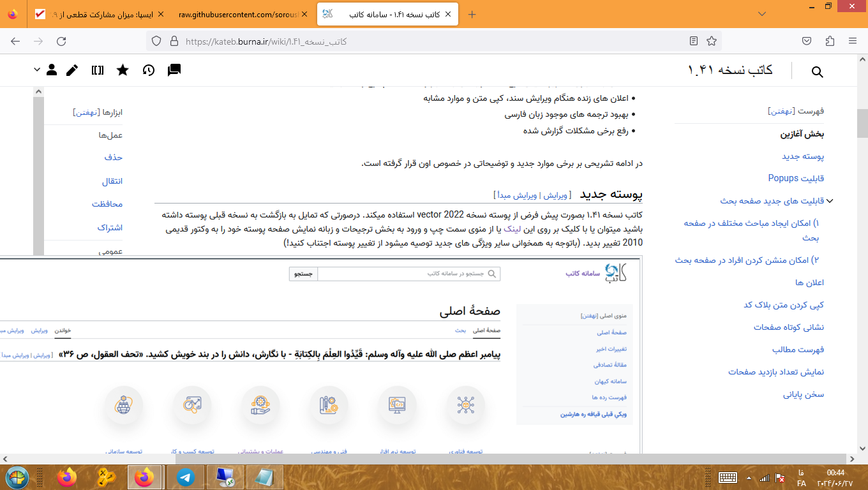The image size is (868, 490).
Task: Click the on-screen keyboard tray icon
Action: tap(728, 477)
